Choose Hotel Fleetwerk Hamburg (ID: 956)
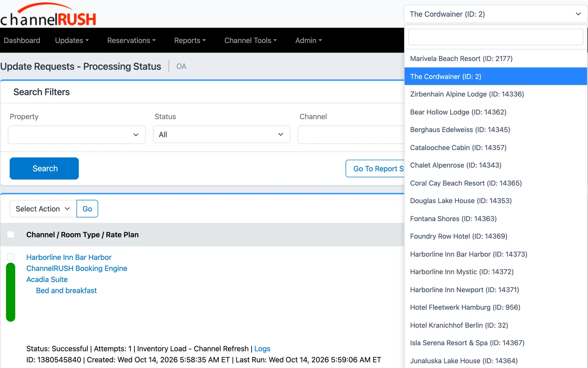The height and width of the screenshot is (368, 588). pyautogui.click(x=495, y=307)
